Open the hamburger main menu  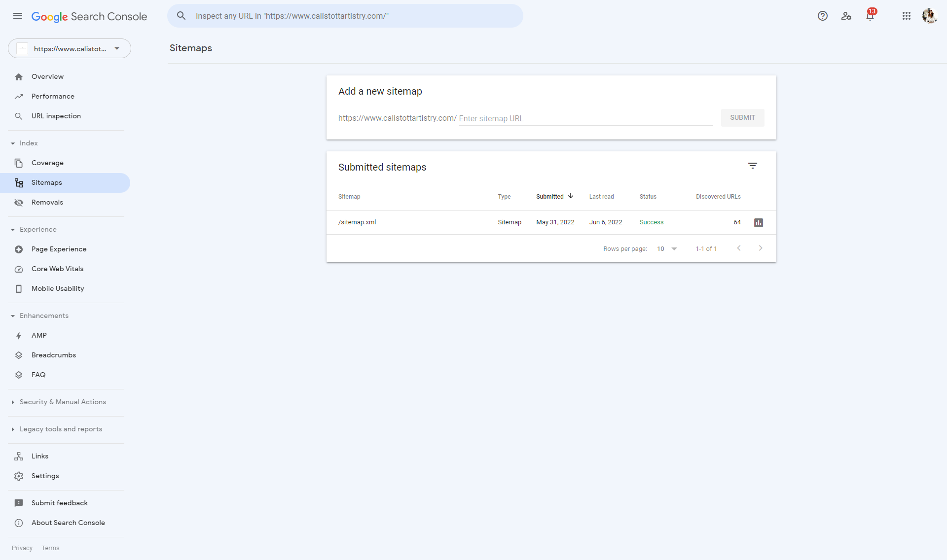point(18,16)
